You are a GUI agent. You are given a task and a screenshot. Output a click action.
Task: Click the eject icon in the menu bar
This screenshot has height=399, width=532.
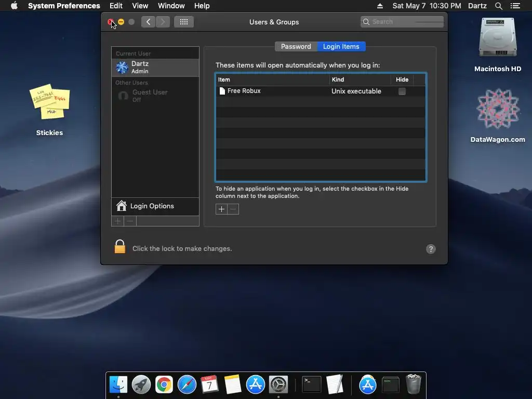(380, 6)
